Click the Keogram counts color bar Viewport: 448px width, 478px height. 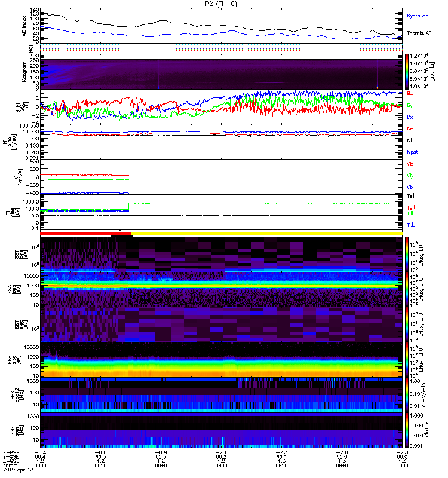(x=407, y=72)
